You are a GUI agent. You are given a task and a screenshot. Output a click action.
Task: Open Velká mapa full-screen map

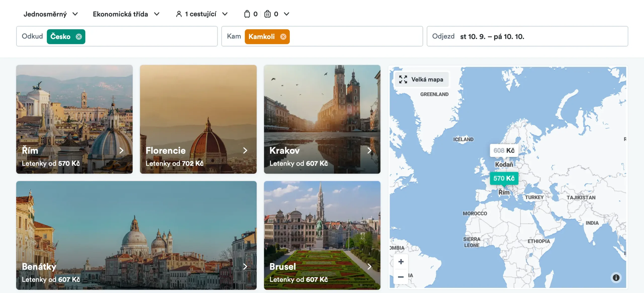[x=422, y=80]
